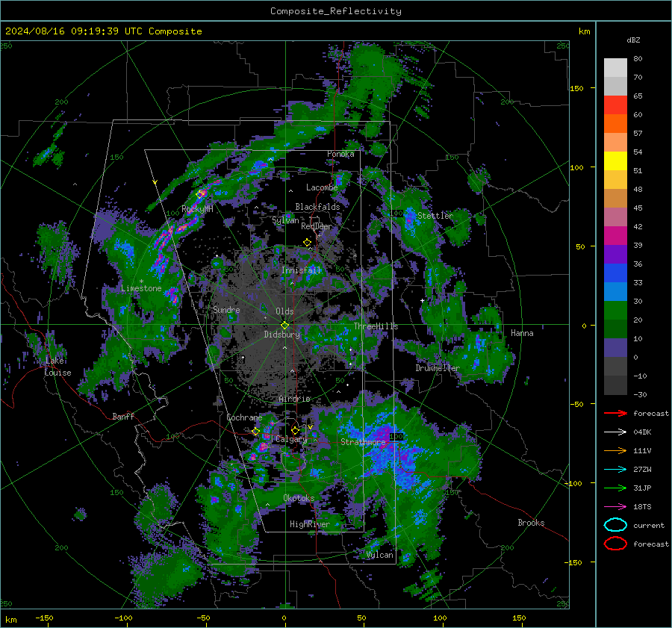672x628 pixels.
Task: Click the RockyMH label
Action: 197,209
